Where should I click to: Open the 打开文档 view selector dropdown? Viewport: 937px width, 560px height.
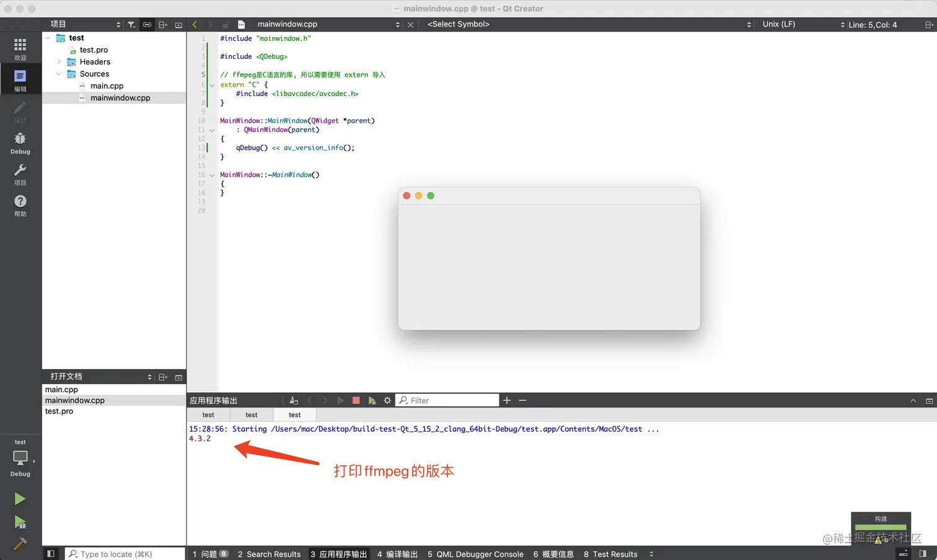point(101,377)
